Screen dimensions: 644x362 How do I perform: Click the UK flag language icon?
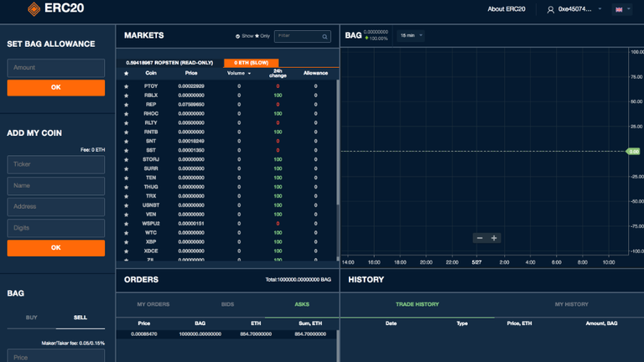click(619, 9)
